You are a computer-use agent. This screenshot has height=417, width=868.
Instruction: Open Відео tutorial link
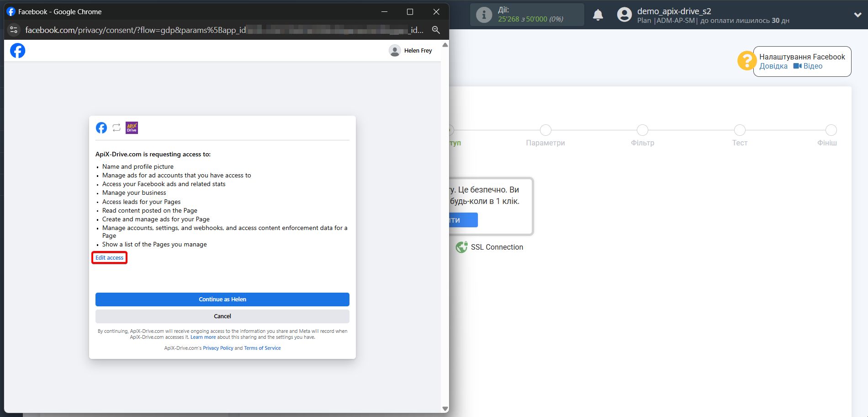click(813, 66)
